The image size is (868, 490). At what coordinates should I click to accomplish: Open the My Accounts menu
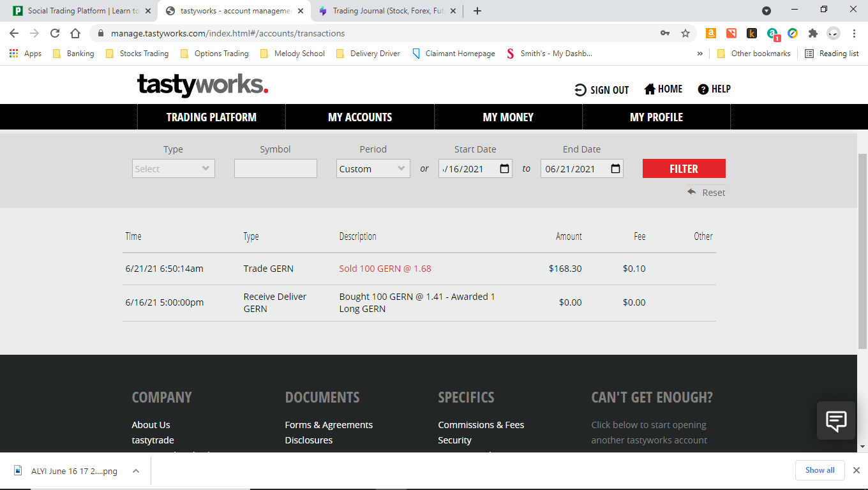[x=360, y=117]
